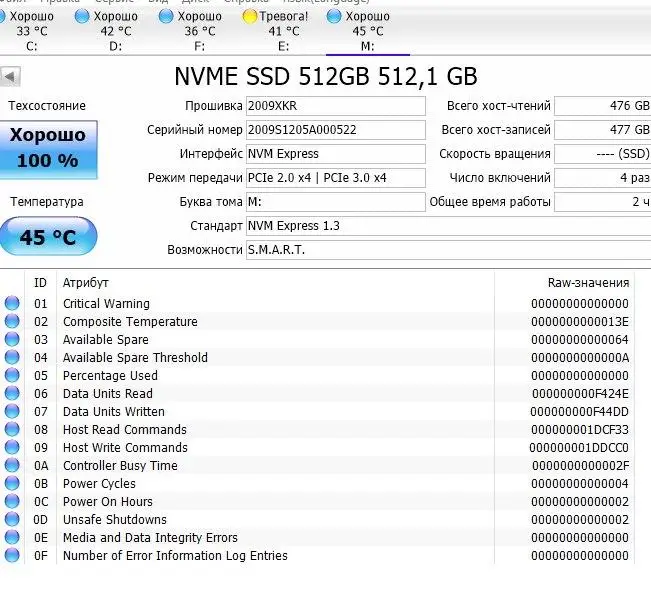Select the Data Units Read attribute text
This screenshot has height=601, width=651.
coord(108,393)
